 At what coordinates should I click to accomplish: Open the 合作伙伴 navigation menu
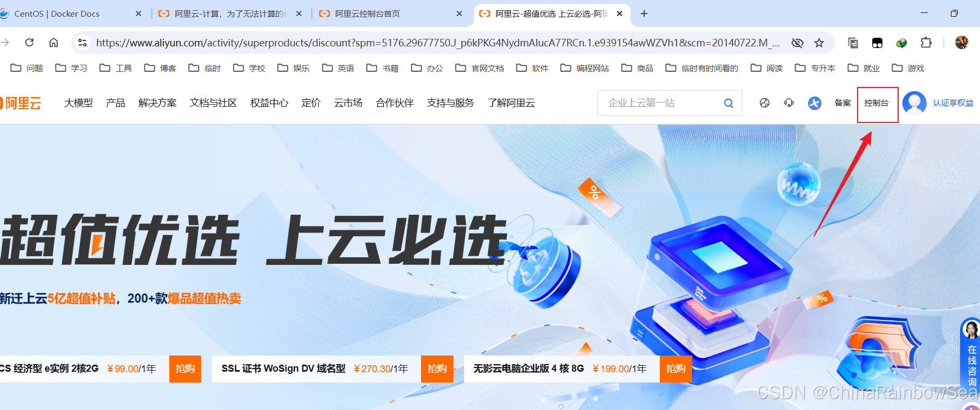[395, 103]
